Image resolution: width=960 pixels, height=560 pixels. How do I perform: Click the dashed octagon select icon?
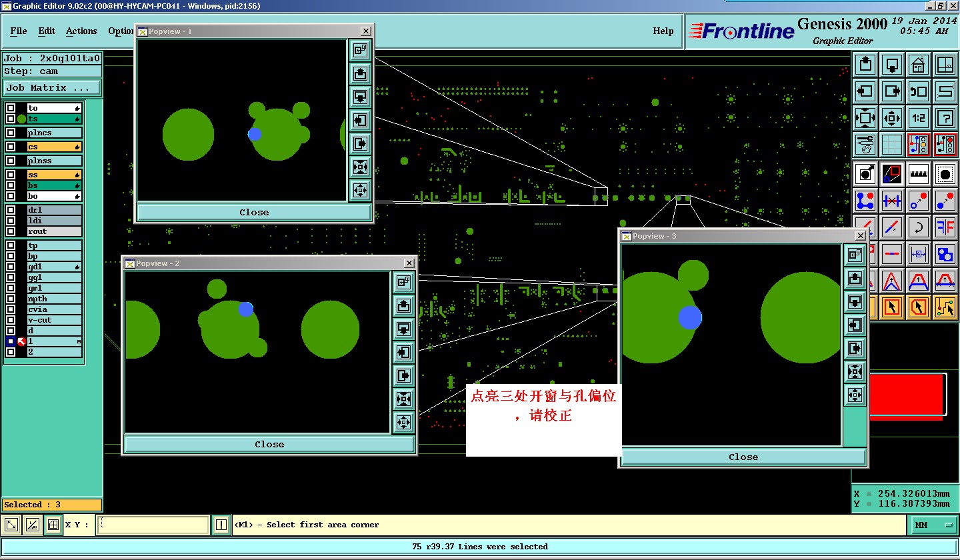click(x=945, y=174)
